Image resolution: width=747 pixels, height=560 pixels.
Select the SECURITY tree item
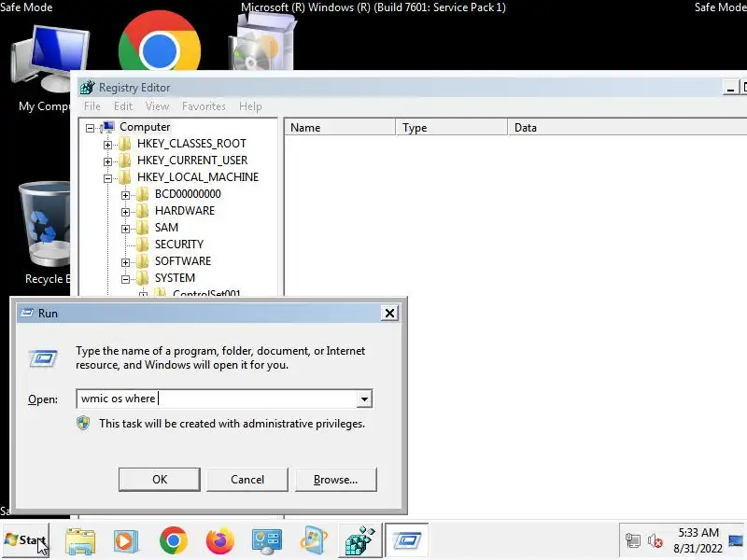pyautogui.click(x=179, y=245)
